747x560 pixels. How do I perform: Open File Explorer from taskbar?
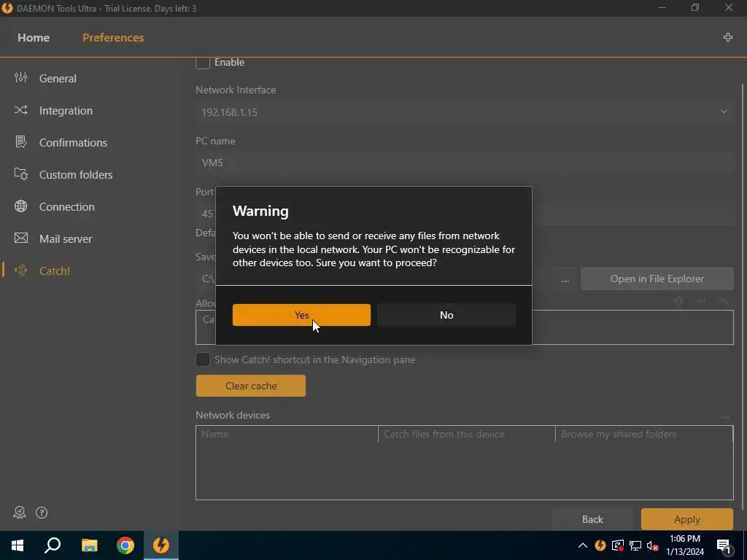(89, 545)
